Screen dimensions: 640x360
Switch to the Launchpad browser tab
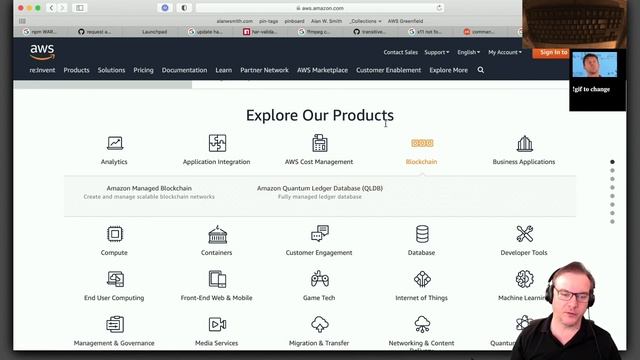[154, 31]
